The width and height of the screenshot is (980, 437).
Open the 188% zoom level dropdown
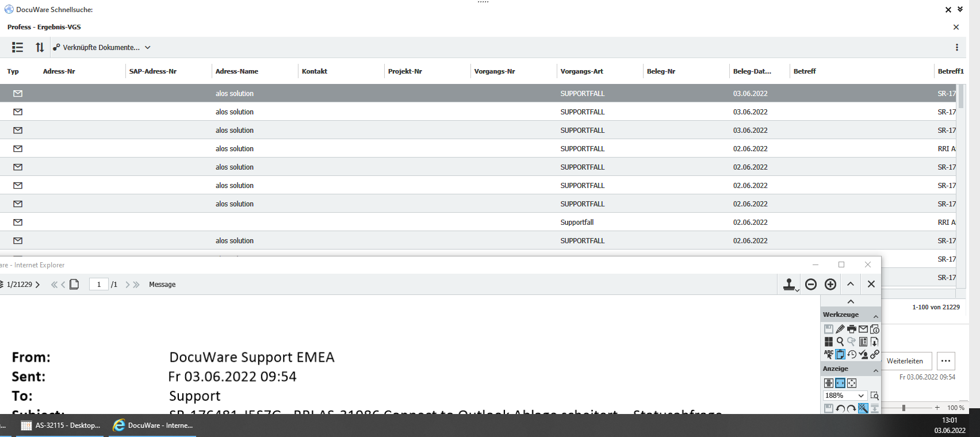tap(860, 396)
